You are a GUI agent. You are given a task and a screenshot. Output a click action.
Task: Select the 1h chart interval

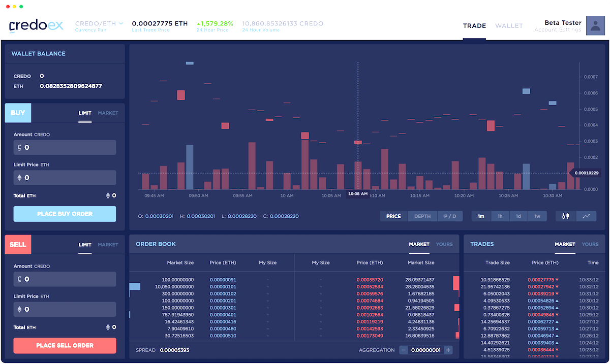click(500, 216)
